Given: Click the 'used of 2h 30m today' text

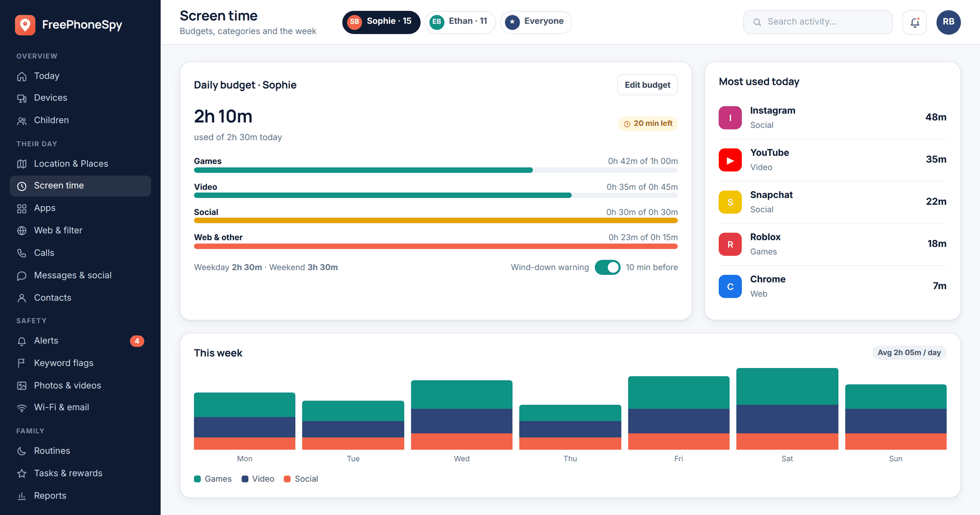Looking at the screenshot, I should tap(238, 138).
